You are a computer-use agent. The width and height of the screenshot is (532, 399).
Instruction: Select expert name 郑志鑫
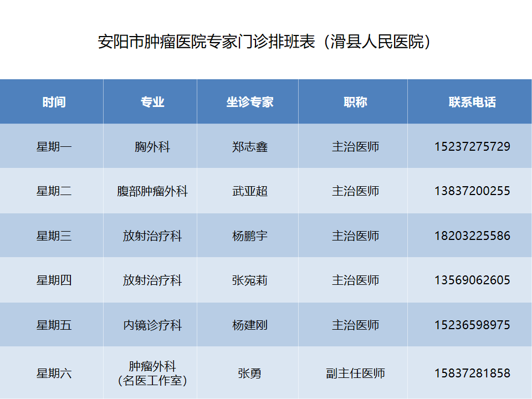250,146
